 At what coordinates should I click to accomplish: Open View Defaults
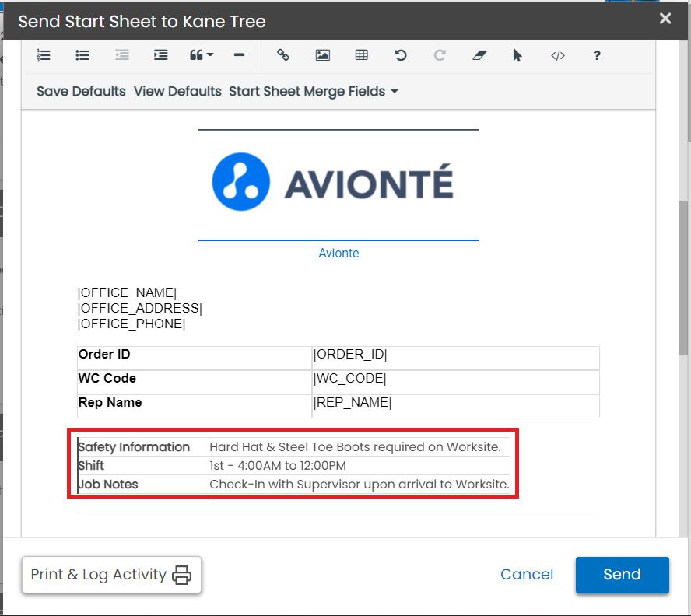tap(177, 91)
